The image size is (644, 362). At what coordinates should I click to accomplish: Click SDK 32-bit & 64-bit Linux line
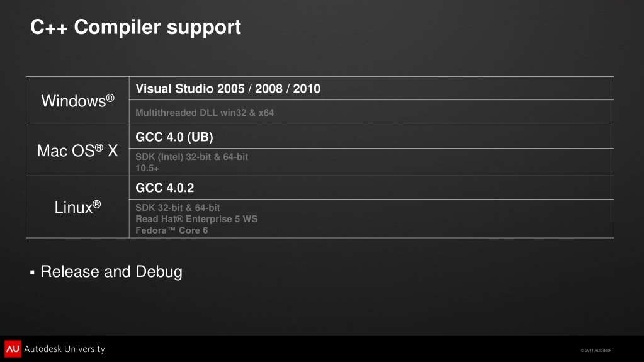pos(178,208)
